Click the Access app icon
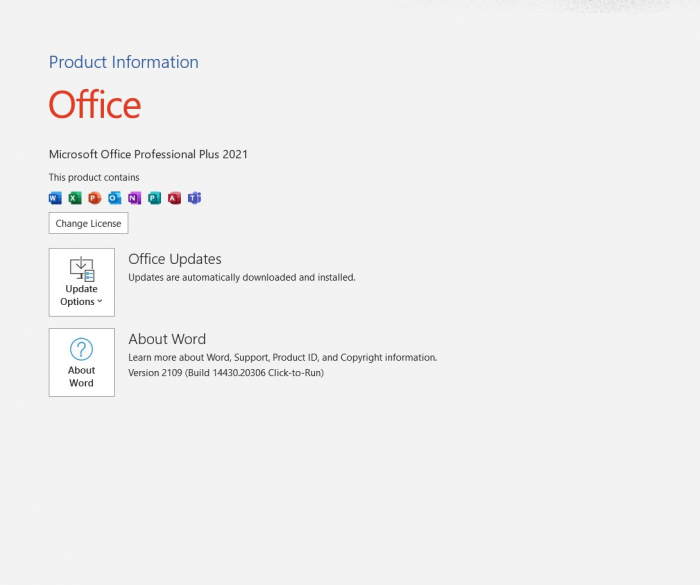The height and width of the screenshot is (585, 700). tap(175, 198)
